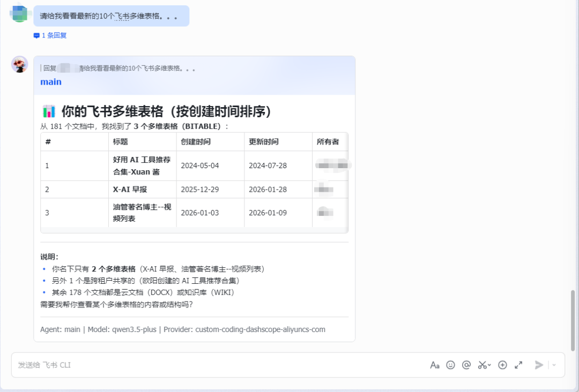Image resolution: width=579 pixels, height=392 pixels.
Task: Expand the message editor to full size
Action: click(x=518, y=365)
